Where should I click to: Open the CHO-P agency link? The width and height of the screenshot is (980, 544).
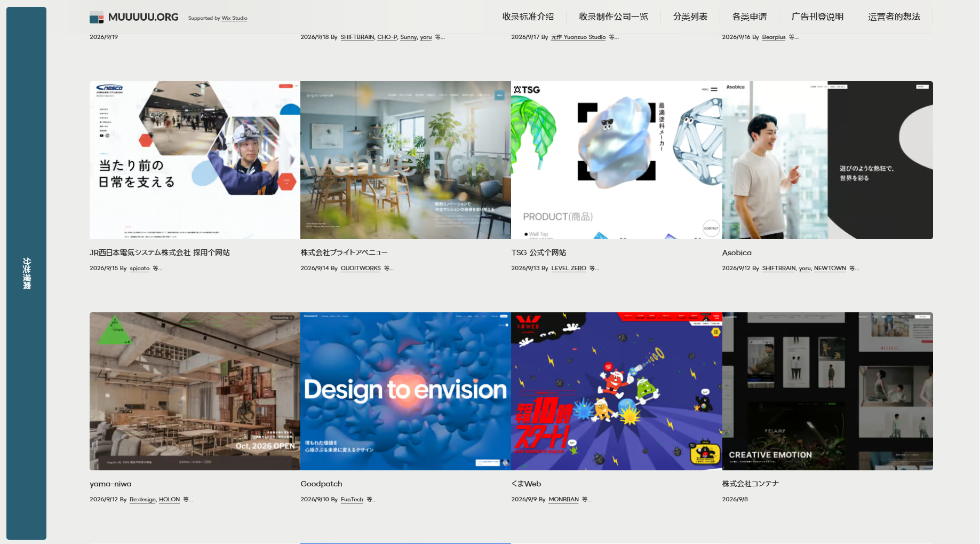click(387, 37)
